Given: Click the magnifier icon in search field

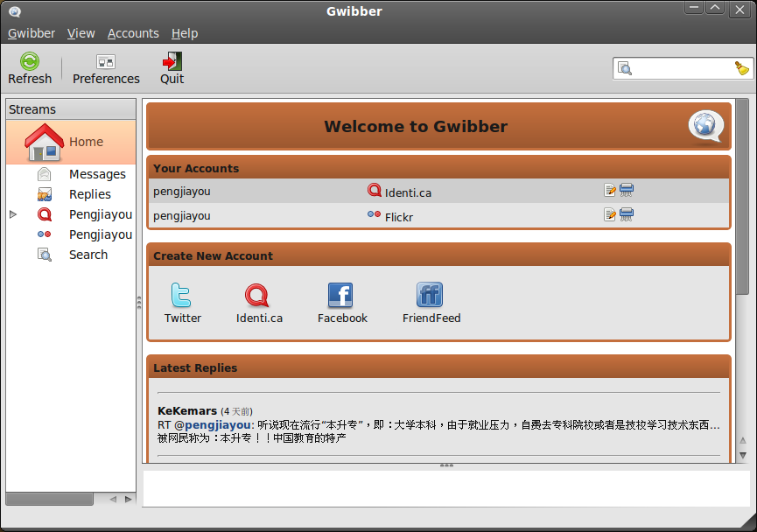Looking at the screenshot, I should (625, 68).
